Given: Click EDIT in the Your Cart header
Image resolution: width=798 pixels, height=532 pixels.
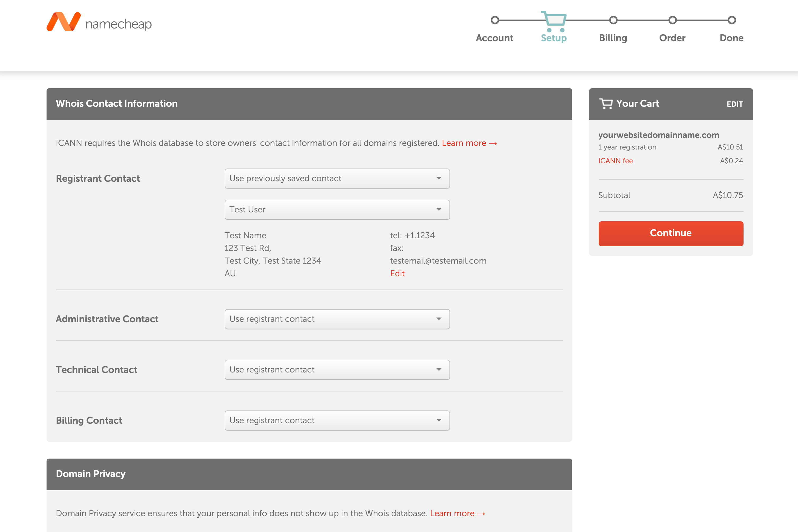Looking at the screenshot, I should 735,104.
